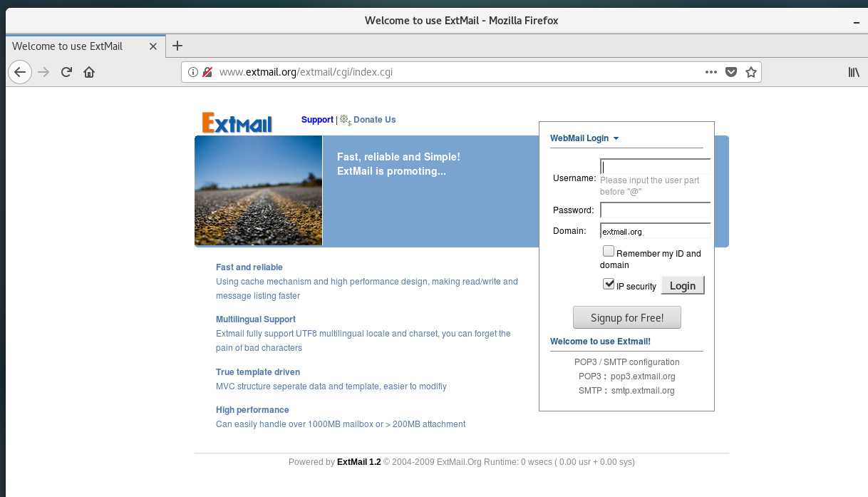
Task: Bookmark this page with the star icon
Action: point(750,72)
